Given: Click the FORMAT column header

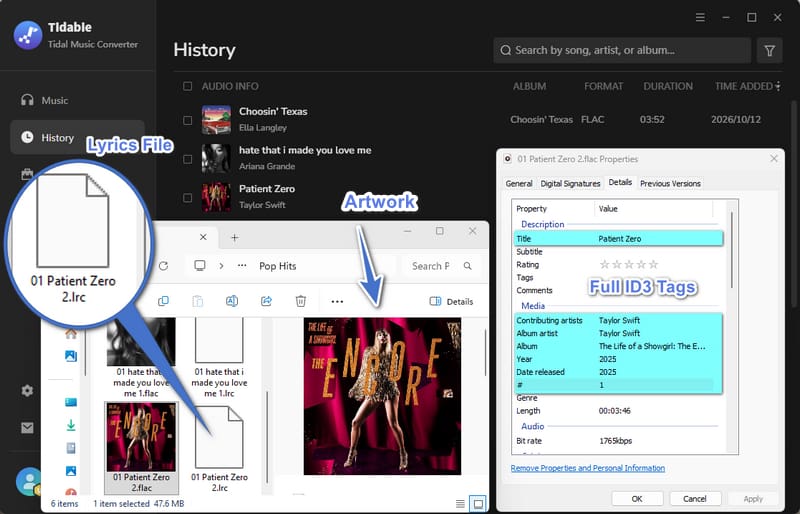Looking at the screenshot, I should [x=604, y=86].
